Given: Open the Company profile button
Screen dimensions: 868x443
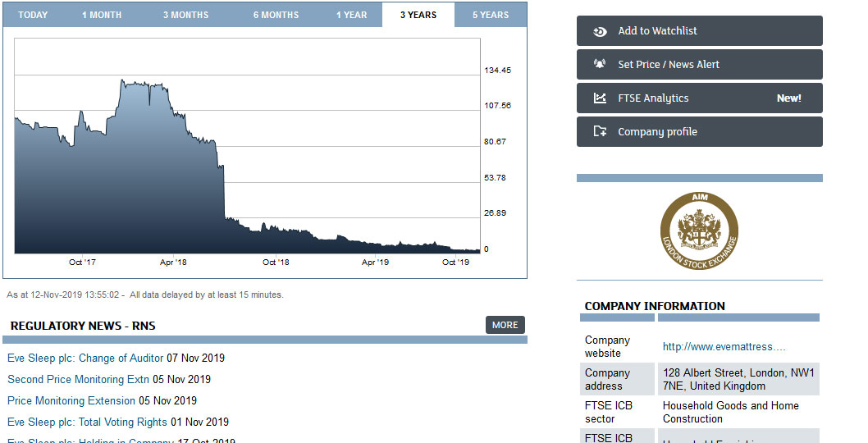Looking at the screenshot, I should point(699,132).
